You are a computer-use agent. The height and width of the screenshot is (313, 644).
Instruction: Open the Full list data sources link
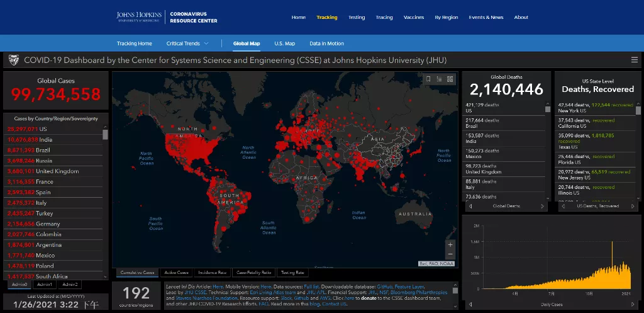coord(312,287)
